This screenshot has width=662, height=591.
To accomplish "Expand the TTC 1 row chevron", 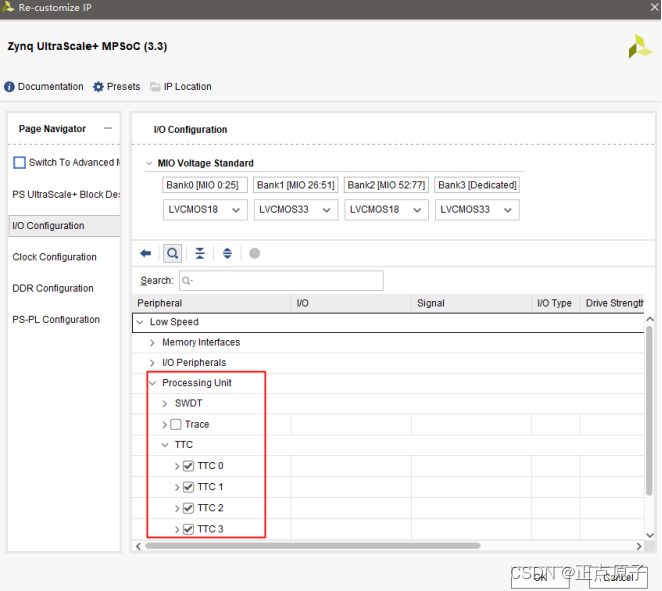I will pyautogui.click(x=177, y=488).
